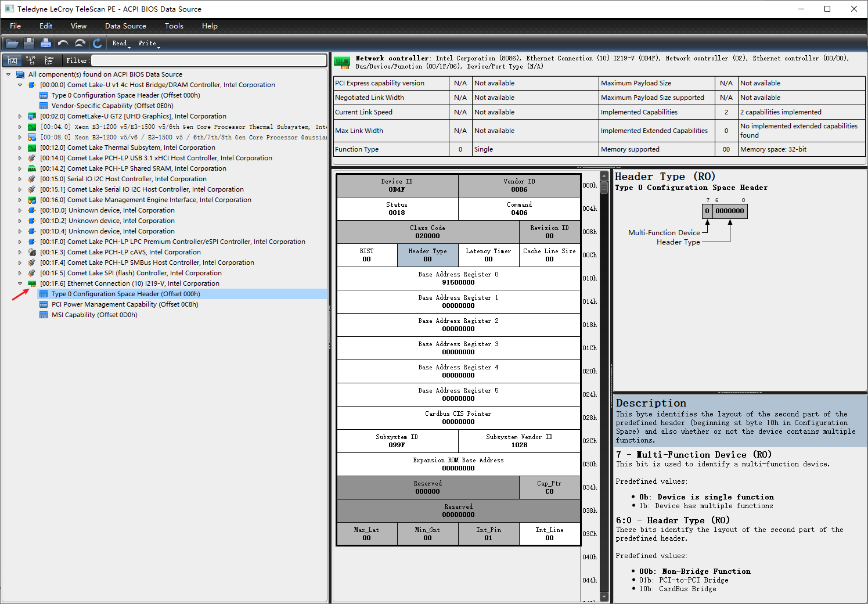Select the Int_Pin 01 register field
The image size is (868, 604).
pos(489,534)
